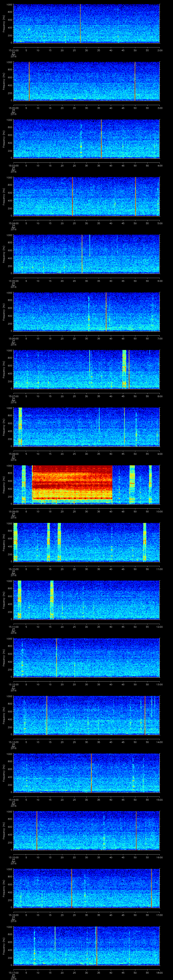Click the broadband burst near 3 s in the 15:08:00 panel
Screen dimensions: 173x980
[x=20, y=427]
